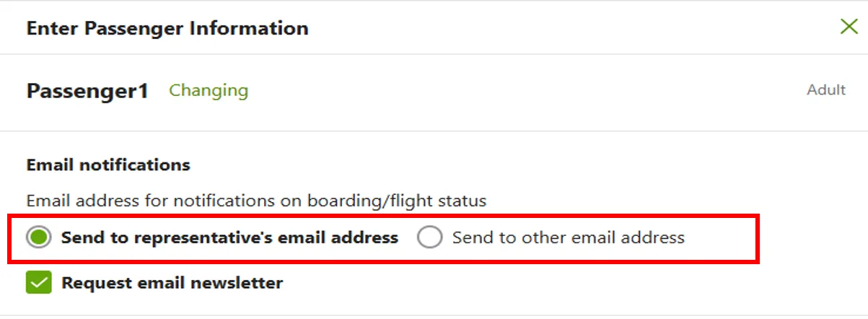Click the "Request email newsletter" label text
The height and width of the screenshot is (319, 868).
tap(172, 283)
